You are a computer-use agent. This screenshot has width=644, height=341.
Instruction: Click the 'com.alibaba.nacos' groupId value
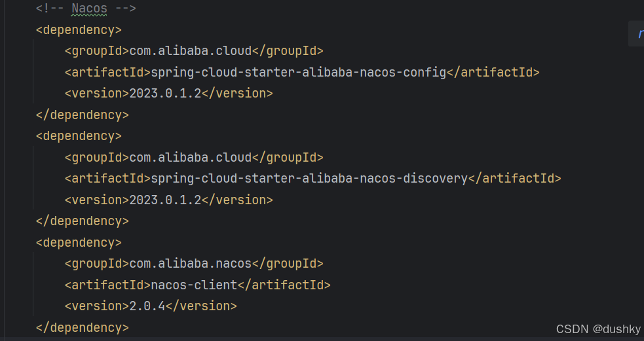[x=190, y=264]
